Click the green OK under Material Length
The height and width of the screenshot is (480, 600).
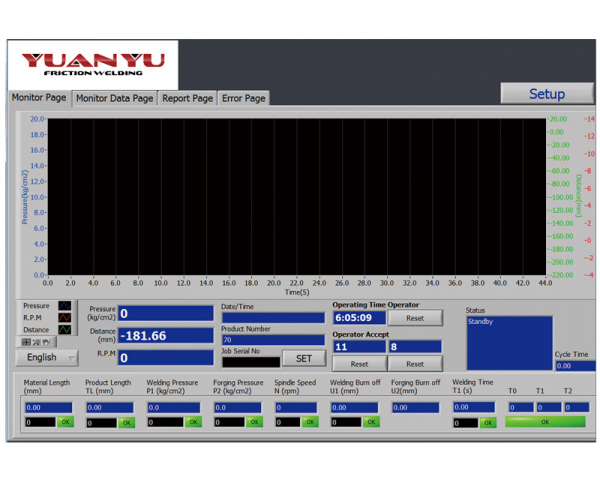[65, 423]
